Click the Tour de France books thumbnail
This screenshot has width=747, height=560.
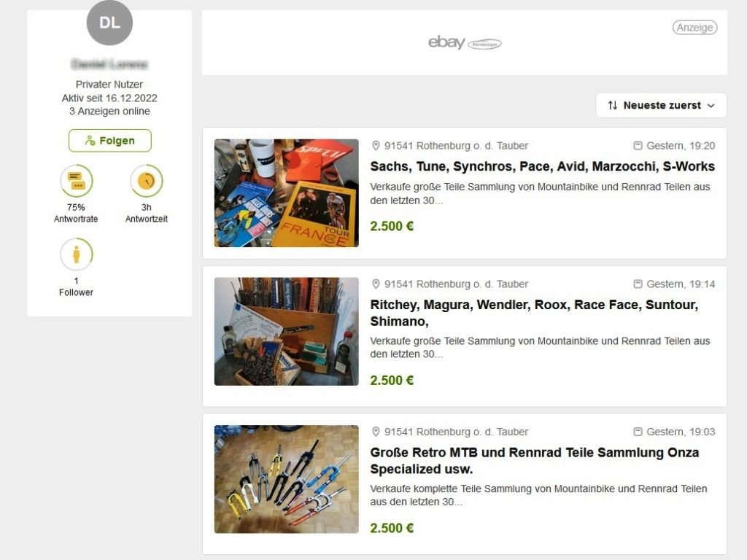[287, 193]
